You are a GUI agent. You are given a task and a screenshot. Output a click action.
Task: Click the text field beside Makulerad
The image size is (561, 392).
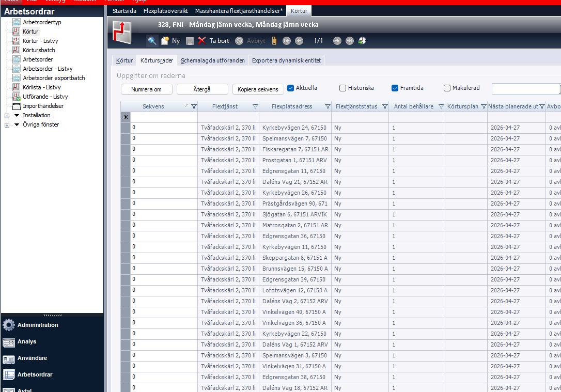[x=525, y=89]
